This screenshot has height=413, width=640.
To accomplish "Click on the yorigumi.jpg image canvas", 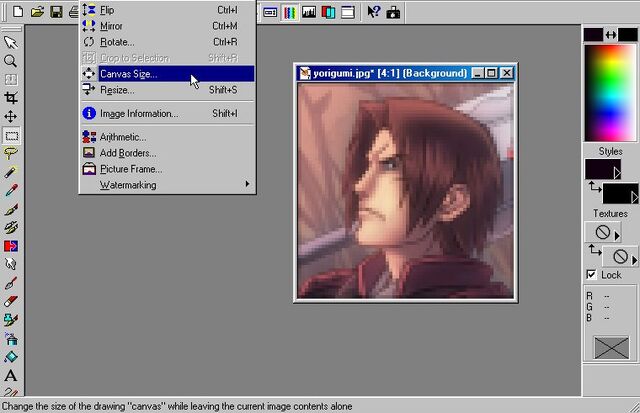I will point(406,190).
